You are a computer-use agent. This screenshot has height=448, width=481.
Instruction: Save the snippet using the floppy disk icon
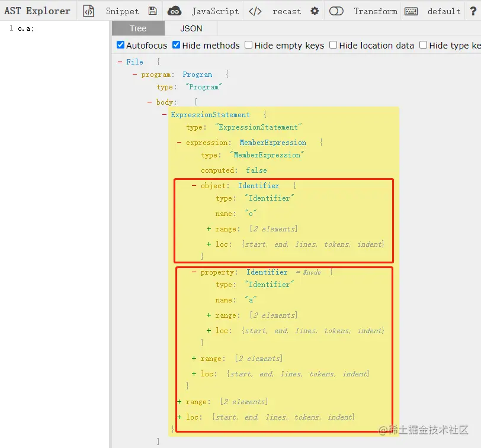(153, 11)
